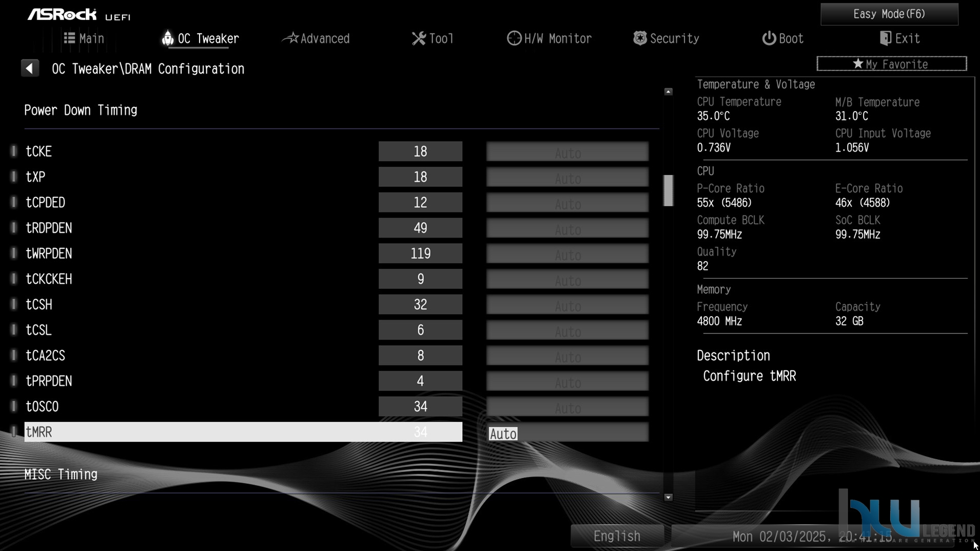Click the tCSL row marker icon
This screenshot has height=551, width=980.
pos(14,329)
